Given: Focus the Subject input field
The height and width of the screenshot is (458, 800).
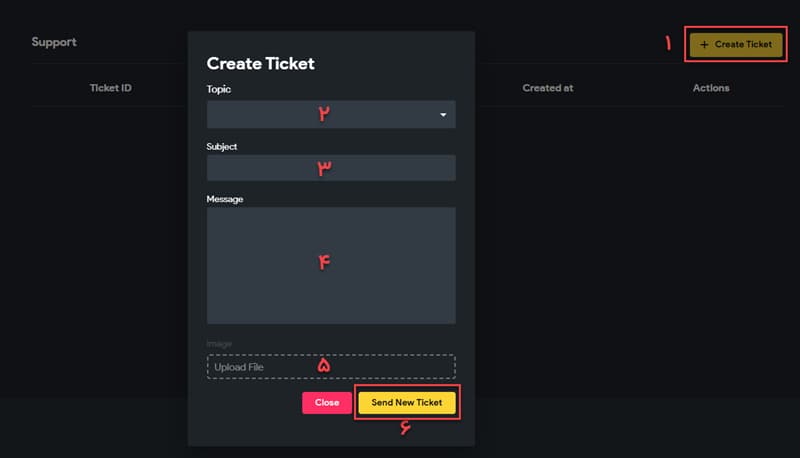Looking at the screenshot, I should tap(331, 168).
